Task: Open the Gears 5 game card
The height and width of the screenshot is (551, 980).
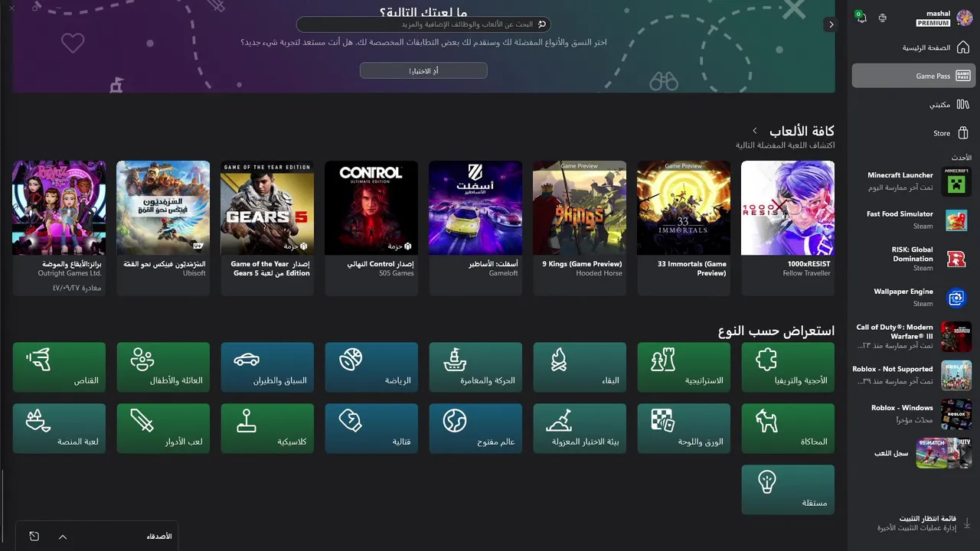Action: [267, 227]
